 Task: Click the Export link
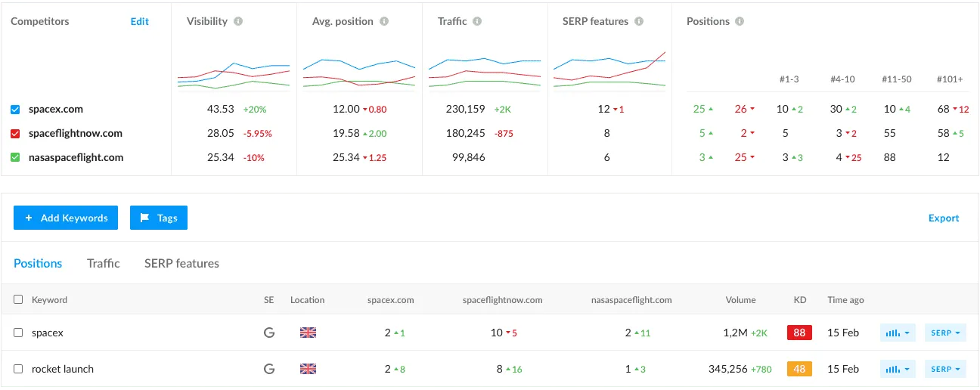944,218
